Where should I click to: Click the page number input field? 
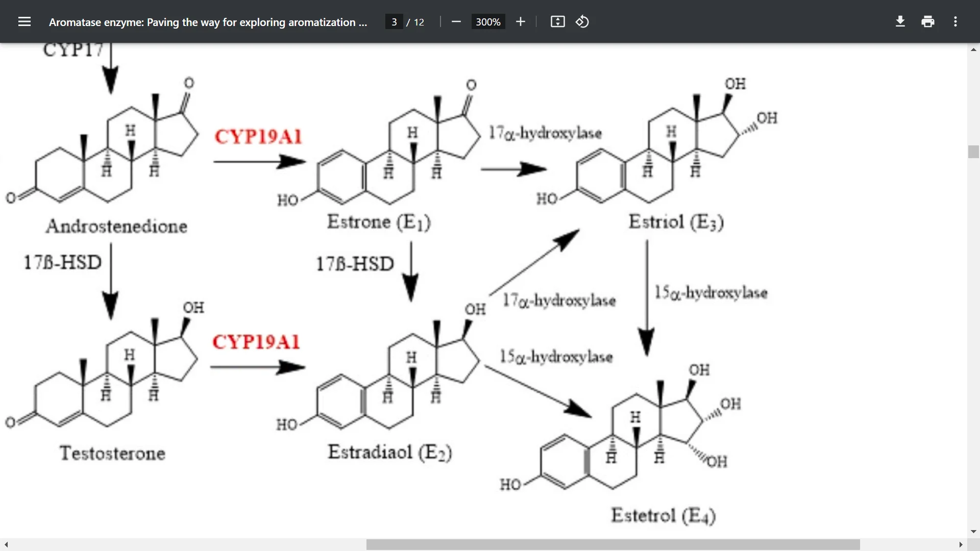(x=394, y=22)
